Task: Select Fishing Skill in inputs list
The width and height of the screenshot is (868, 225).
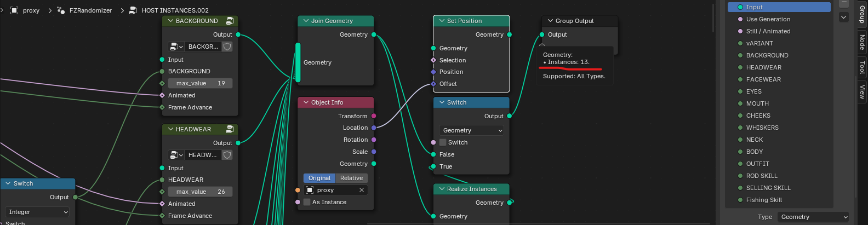Action: [x=779, y=200]
